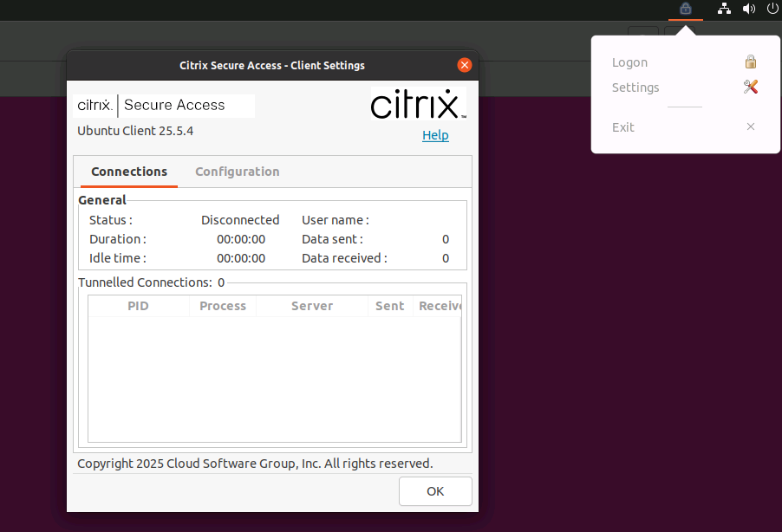Sort by the Process column header
Image resolution: width=782 pixels, height=532 pixels.
223,306
